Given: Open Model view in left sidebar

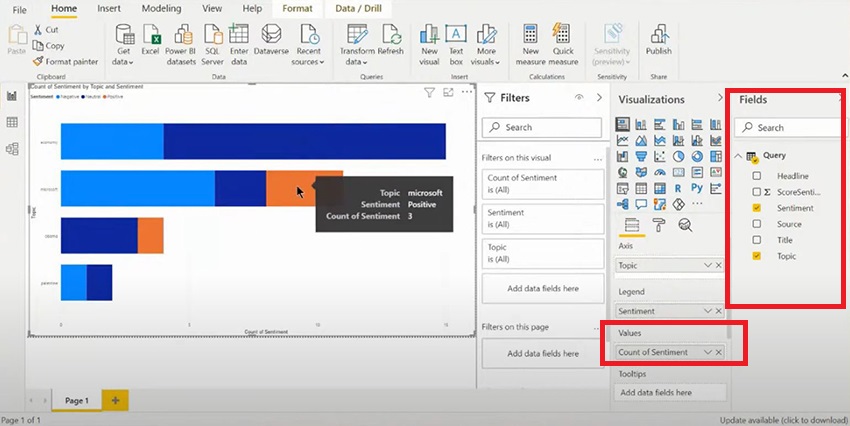Looking at the screenshot, I should pyautogui.click(x=12, y=149).
